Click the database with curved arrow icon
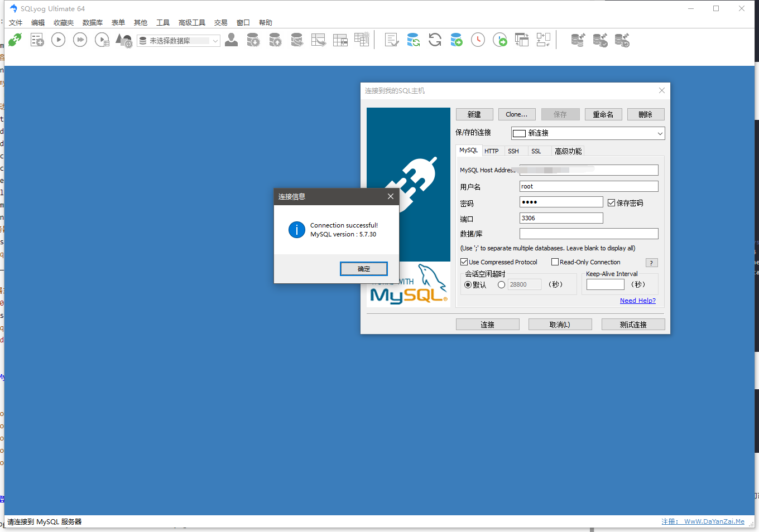 (x=297, y=40)
